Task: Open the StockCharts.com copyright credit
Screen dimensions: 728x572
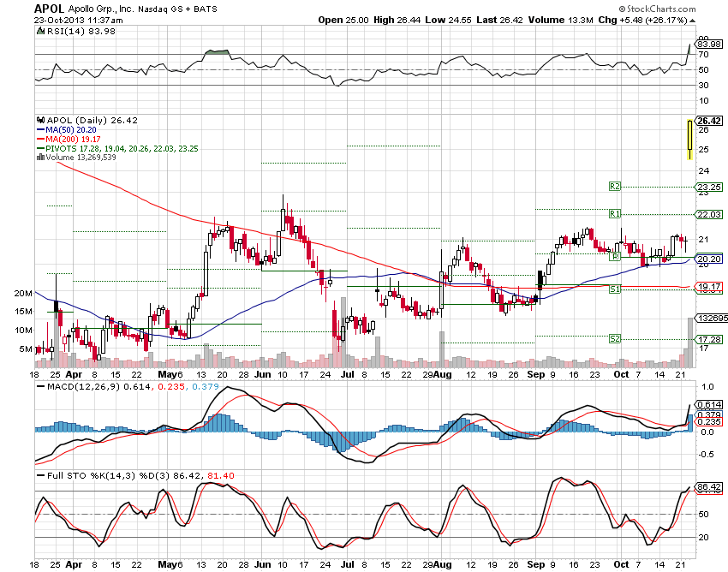Action: click(657, 9)
